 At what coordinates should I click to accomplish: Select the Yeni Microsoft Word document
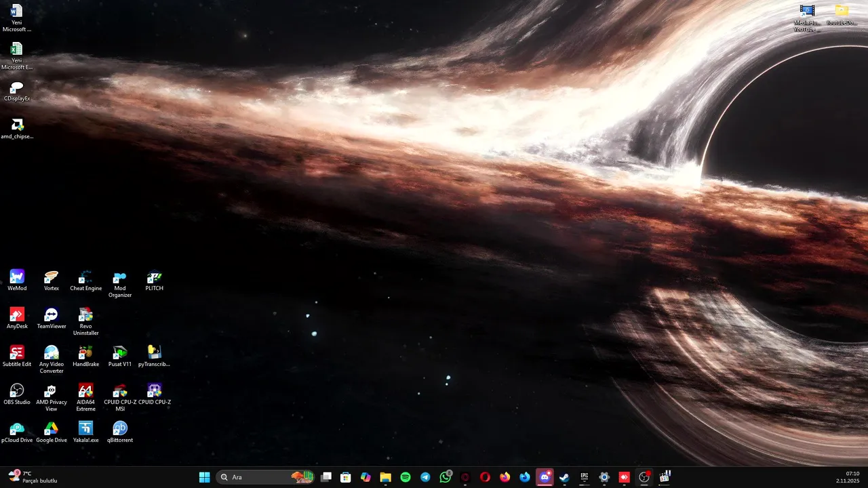[17, 18]
